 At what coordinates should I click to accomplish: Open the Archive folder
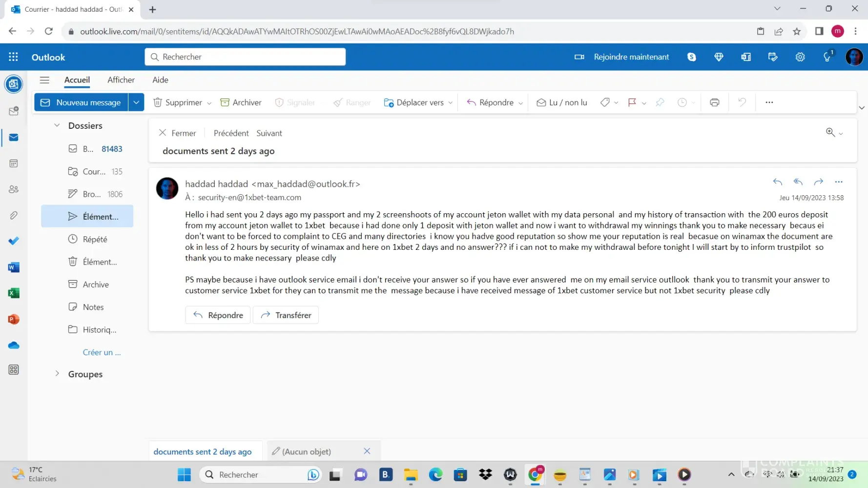87,285
